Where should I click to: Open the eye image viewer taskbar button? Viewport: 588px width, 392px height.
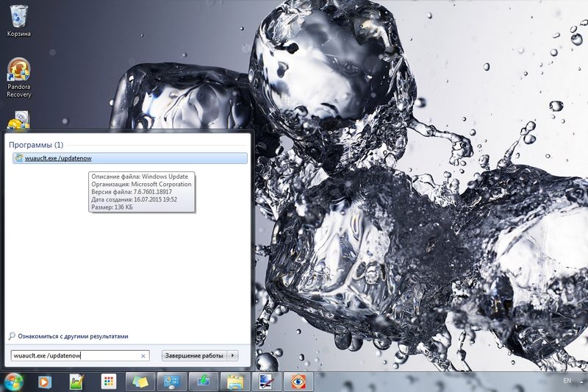pos(298,382)
